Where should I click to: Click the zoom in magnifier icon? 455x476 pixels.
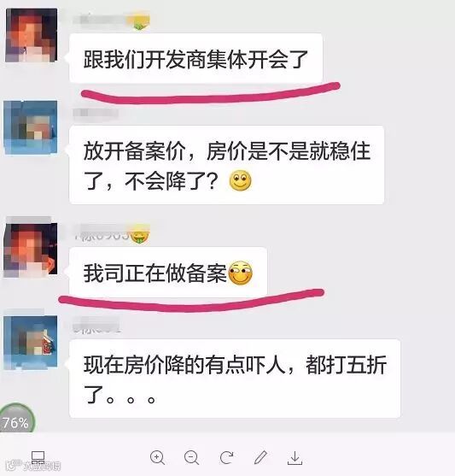point(157,457)
